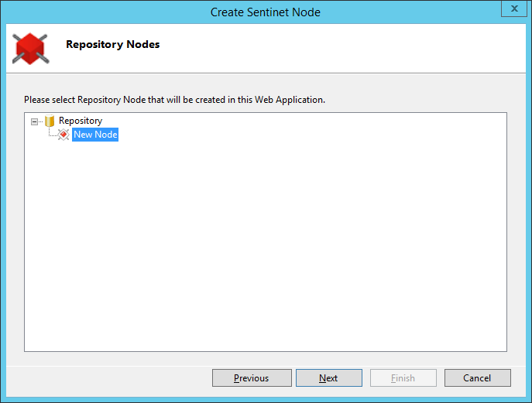Viewport: 532px width, 403px height.
Task: Close the Create Sentinet Node dialog
Action: coord(514,9)
